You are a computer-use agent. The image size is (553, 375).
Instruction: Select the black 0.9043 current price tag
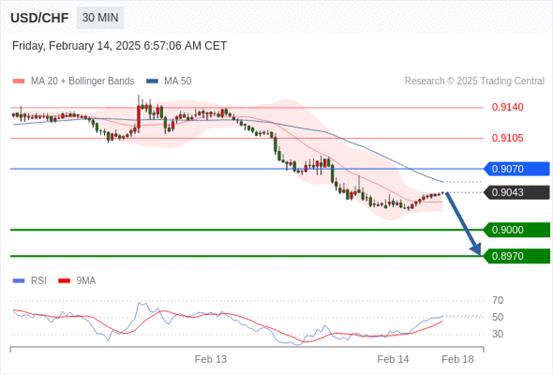pyautogui.click(x=517, y=193)
